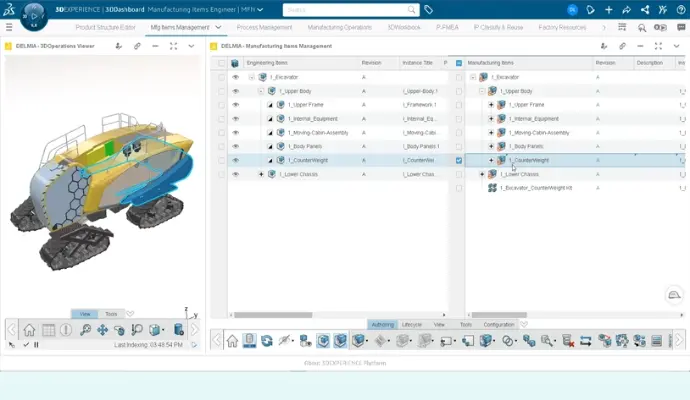
Task: Click the plus add icon in top bar
Action: [609, 10]
